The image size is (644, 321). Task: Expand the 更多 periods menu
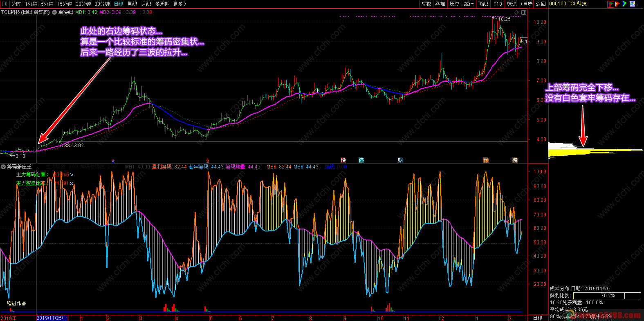179,4
